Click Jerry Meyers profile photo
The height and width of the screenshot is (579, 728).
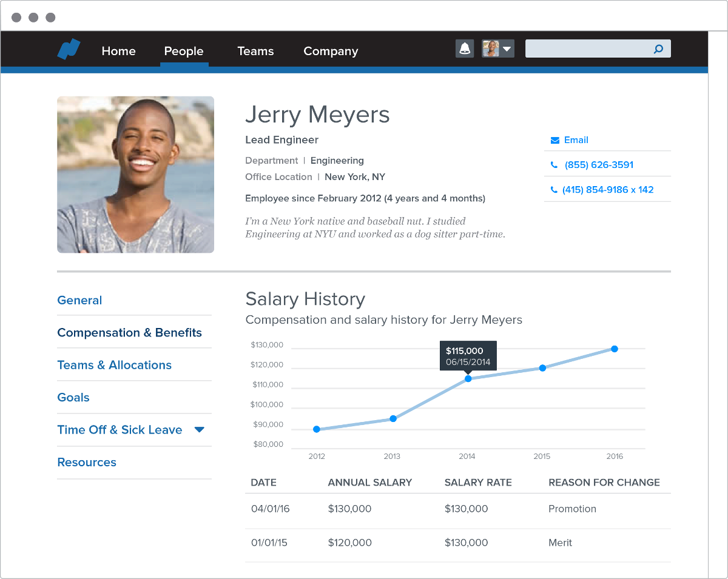click(135, 175)
